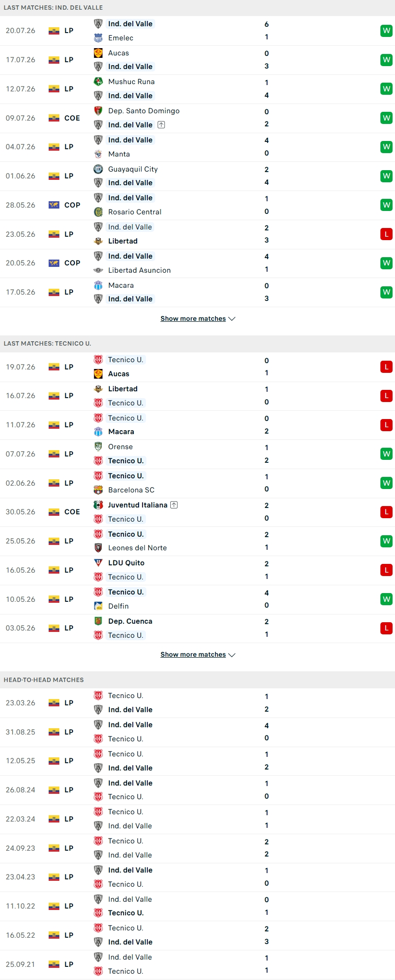Screen dimensions: 395x980
Task: Click the green W badge for Emelec match
Action: (386, 31)
